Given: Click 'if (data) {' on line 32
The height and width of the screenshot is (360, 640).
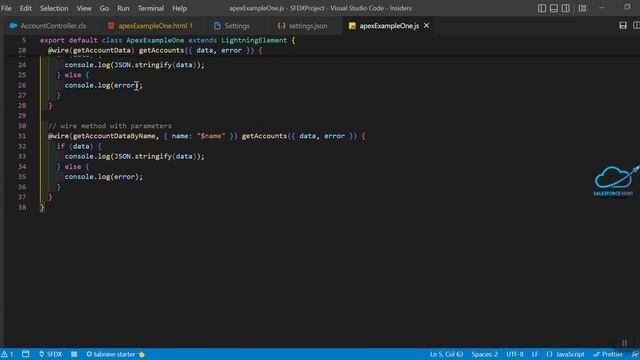Looking at the screenshot, I should (79, 146).
